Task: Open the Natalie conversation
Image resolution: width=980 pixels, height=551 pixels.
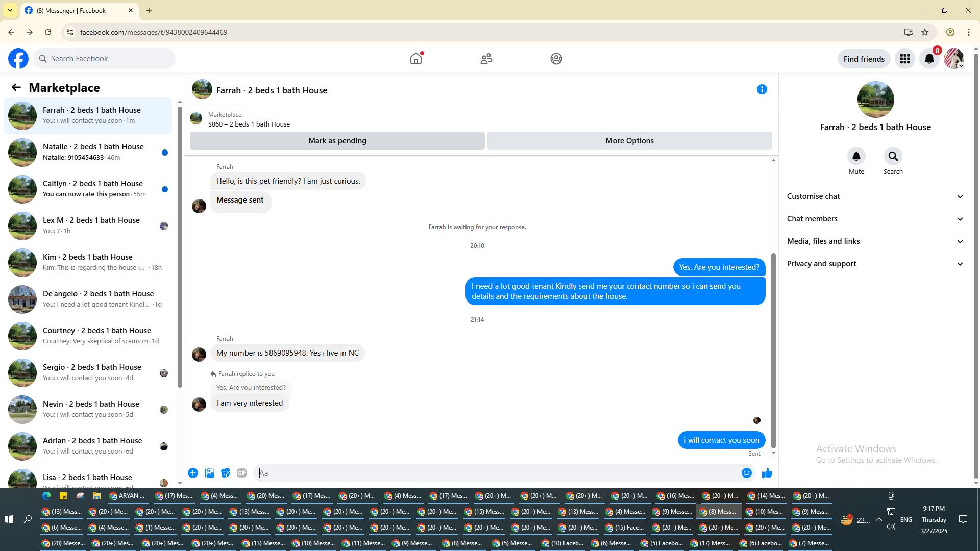Action: [x=88, y=152]
